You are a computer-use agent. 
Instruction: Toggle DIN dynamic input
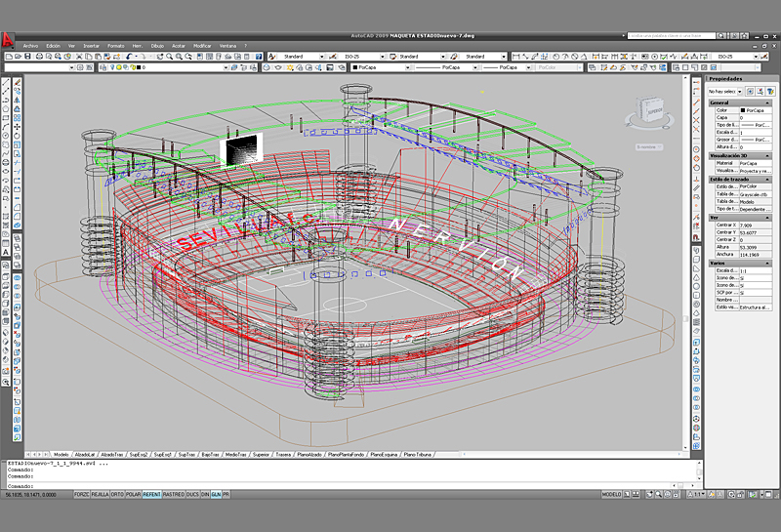click(x=205, y=495)
